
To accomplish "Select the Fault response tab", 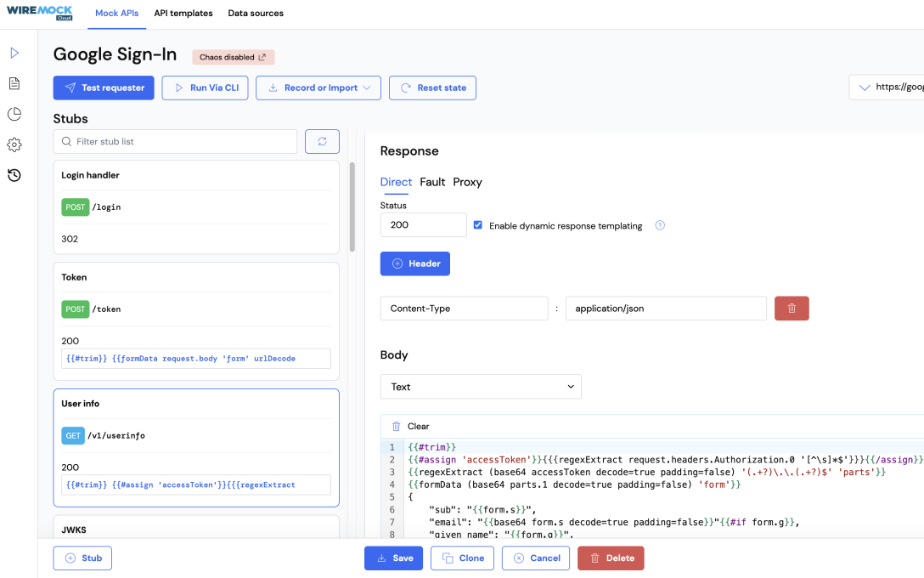I will coord(432,182).
